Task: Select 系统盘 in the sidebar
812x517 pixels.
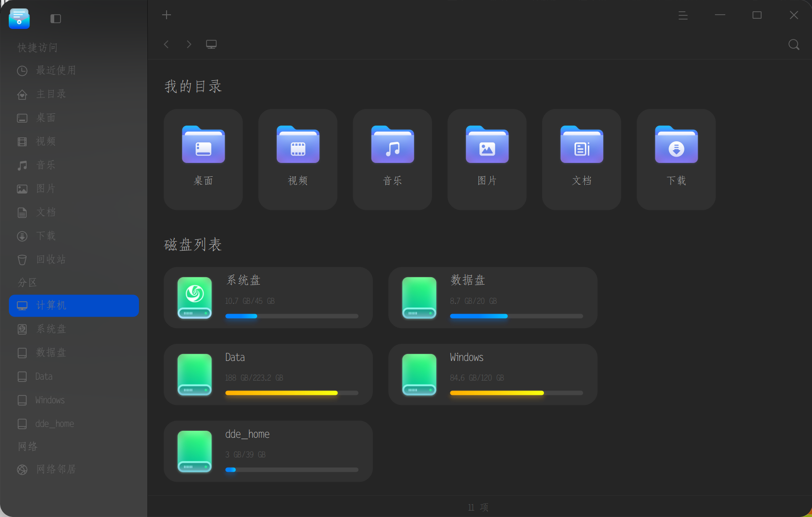Action: coord(74,329)
